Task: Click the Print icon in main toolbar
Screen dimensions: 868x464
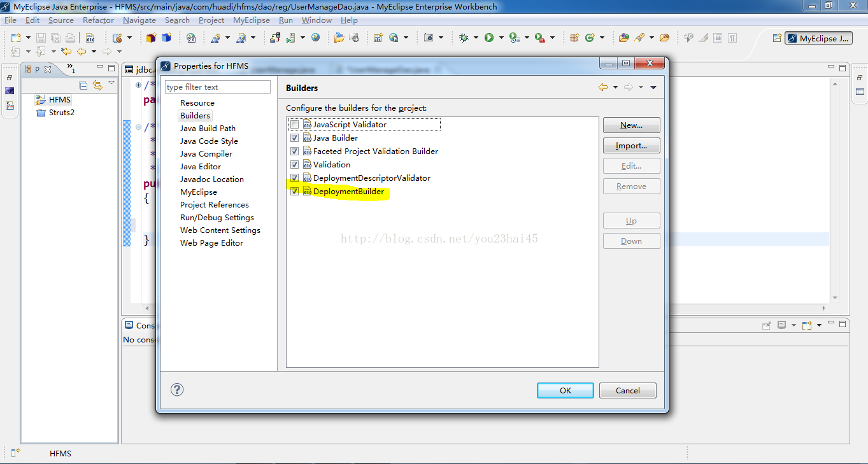Action: point(70,38)
